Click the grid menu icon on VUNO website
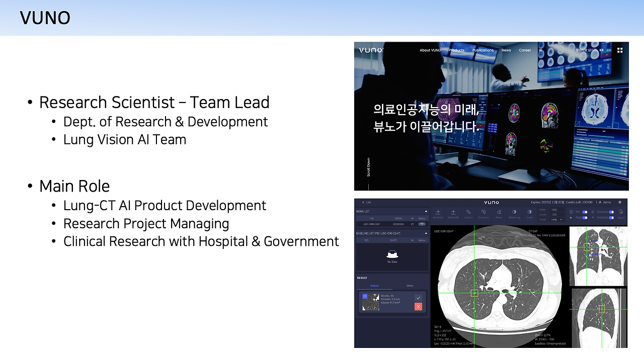The height and width of the screenshot is (362, 644). click(x=620, y=50)
